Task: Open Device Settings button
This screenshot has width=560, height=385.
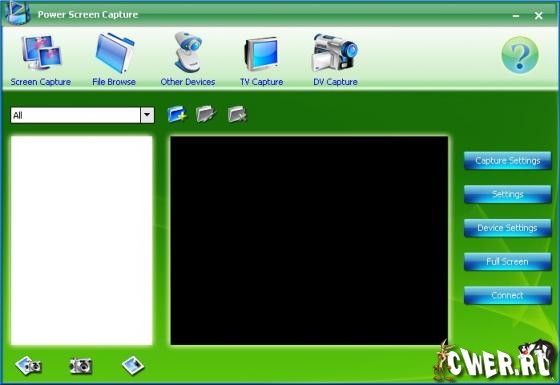Action: point(508,228)
